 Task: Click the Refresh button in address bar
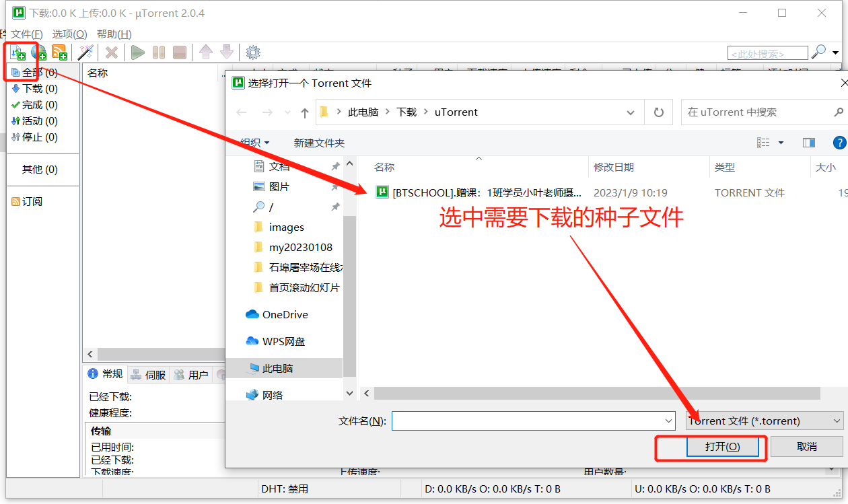pos(659,112)
